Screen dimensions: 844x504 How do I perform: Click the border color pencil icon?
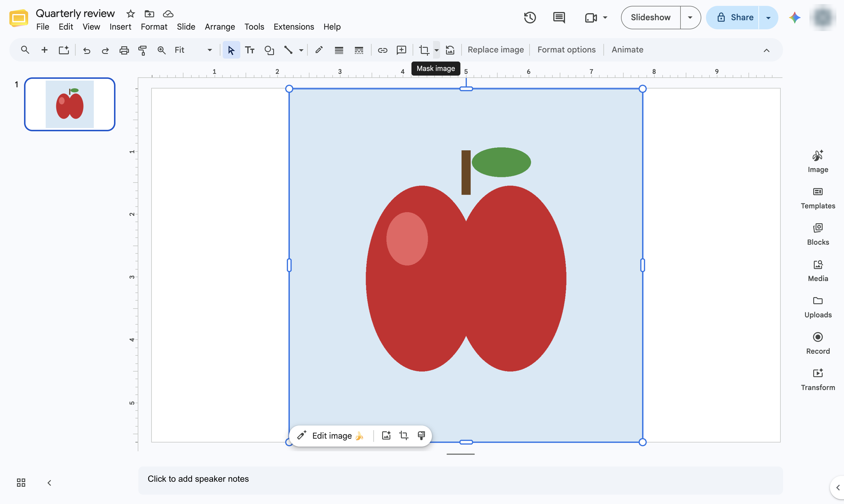(x=319, y=50)
